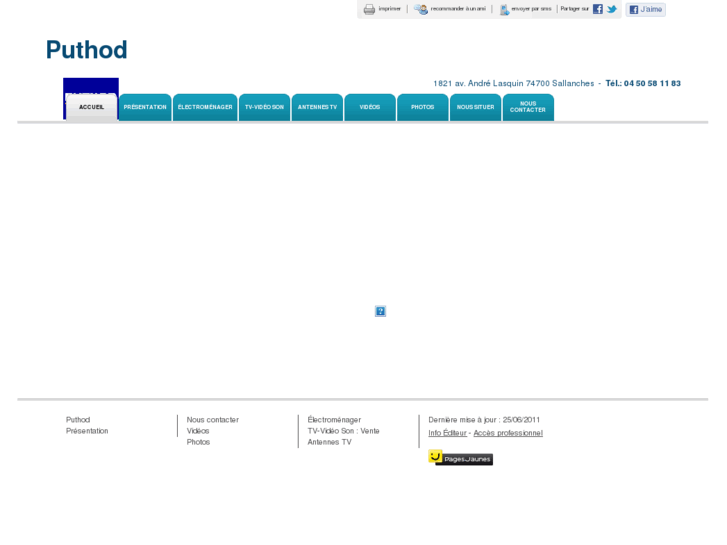The image size is (727, 545).
Task: Open the Électroménager tab
Action: 205,107
